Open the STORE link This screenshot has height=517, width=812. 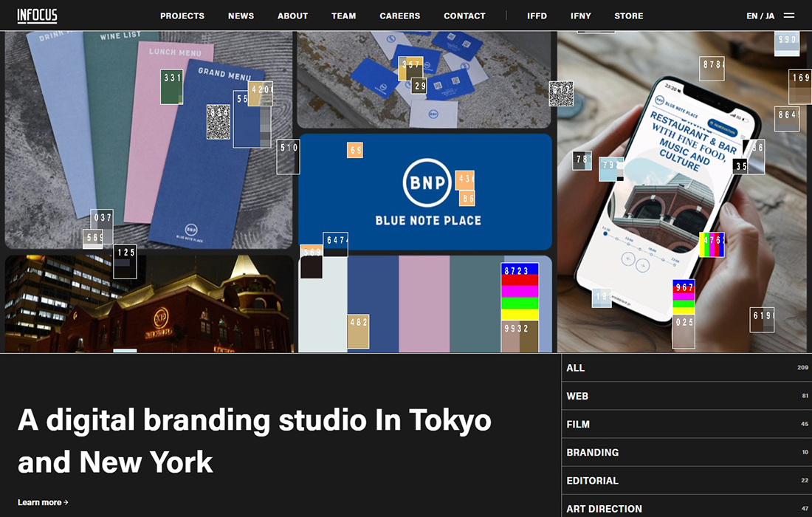pos(628,16)
